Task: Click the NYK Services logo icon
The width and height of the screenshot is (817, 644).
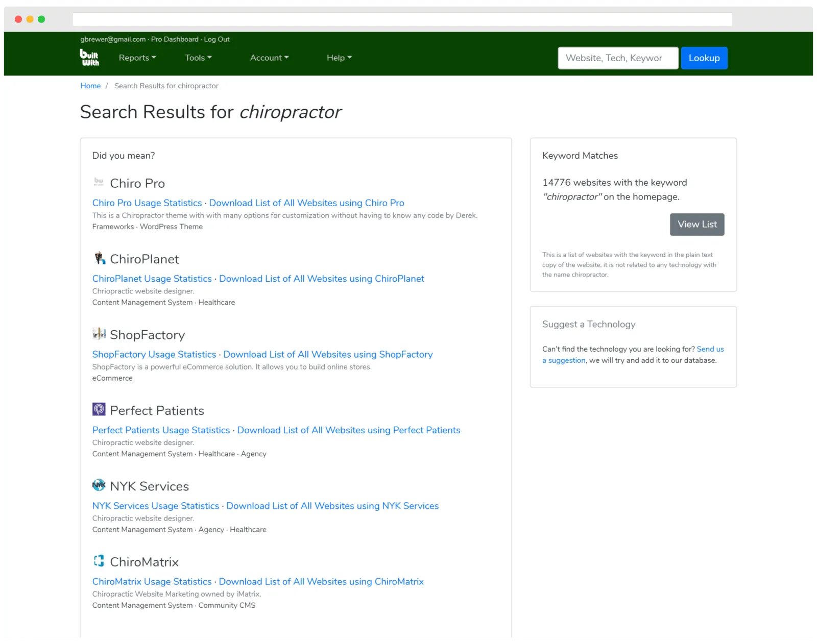Action: coord(99,485)
